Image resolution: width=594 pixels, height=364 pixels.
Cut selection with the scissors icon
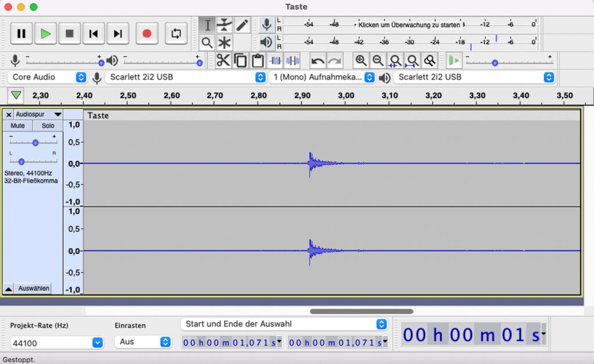[223, 60]
